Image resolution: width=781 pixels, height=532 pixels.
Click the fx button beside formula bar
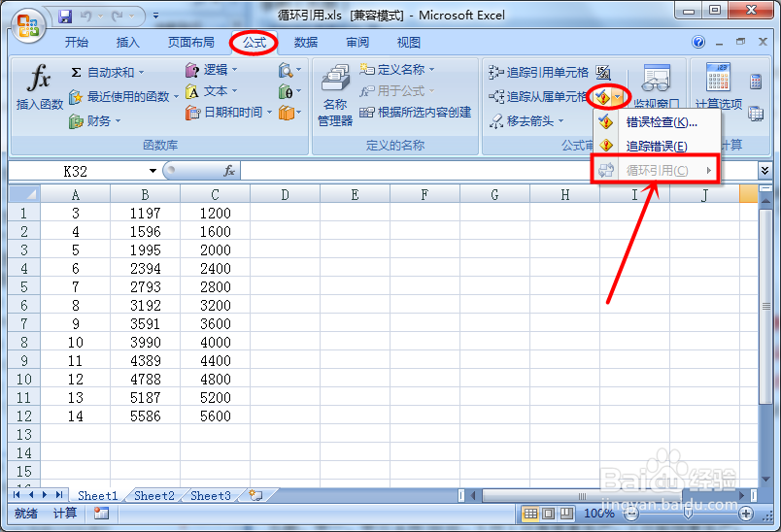coord(229,171)
